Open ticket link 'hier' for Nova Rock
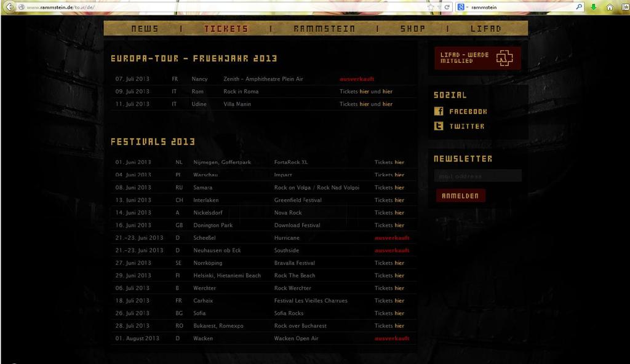 click(399, 213)
